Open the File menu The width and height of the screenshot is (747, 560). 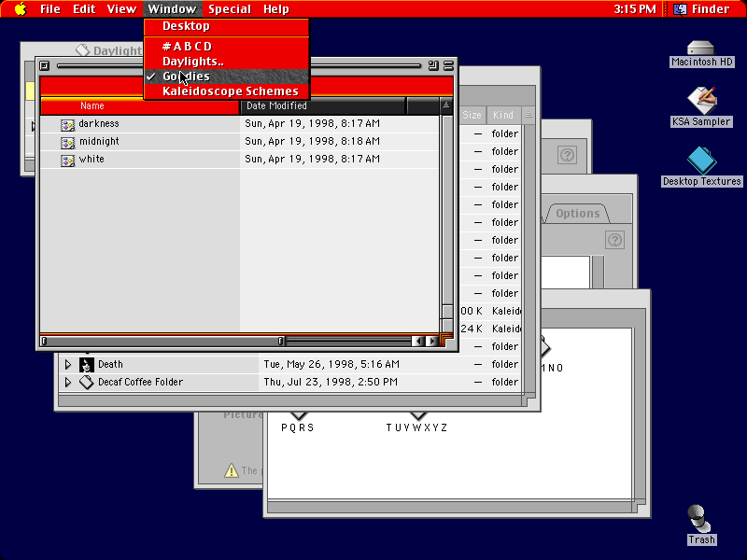50,9
